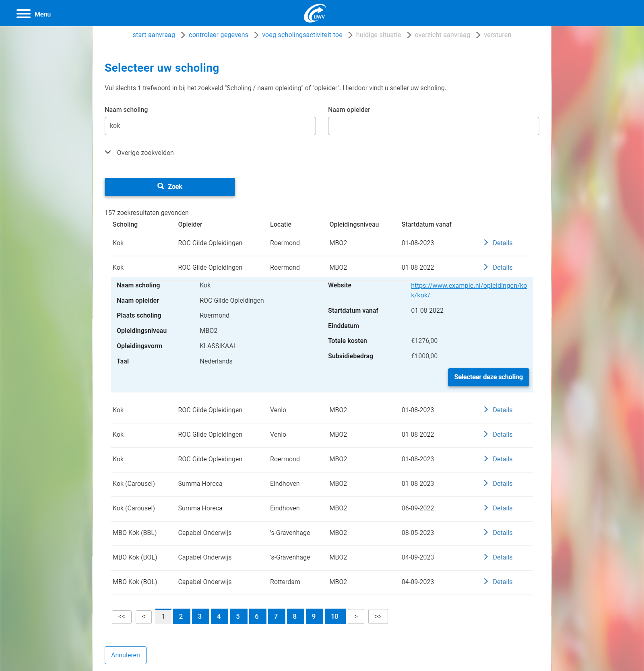
Task: Focus the Naam opleider input field
Action: 433,126
